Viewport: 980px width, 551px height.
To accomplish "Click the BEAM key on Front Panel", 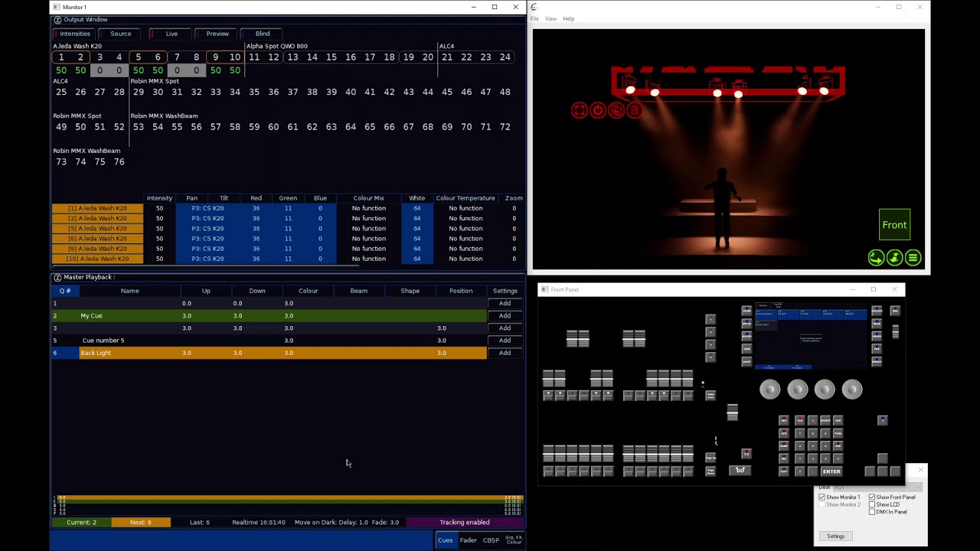I will click(x=877, y=324).
